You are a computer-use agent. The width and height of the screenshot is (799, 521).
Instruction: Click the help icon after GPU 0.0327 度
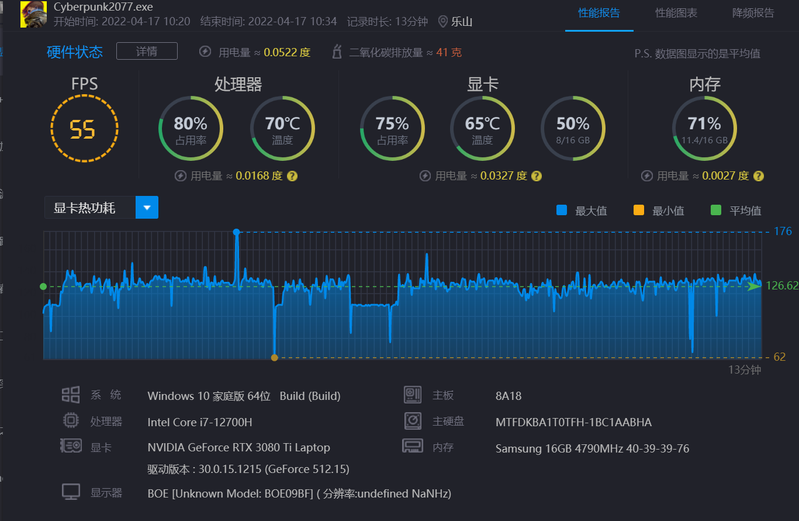point(537,176)
